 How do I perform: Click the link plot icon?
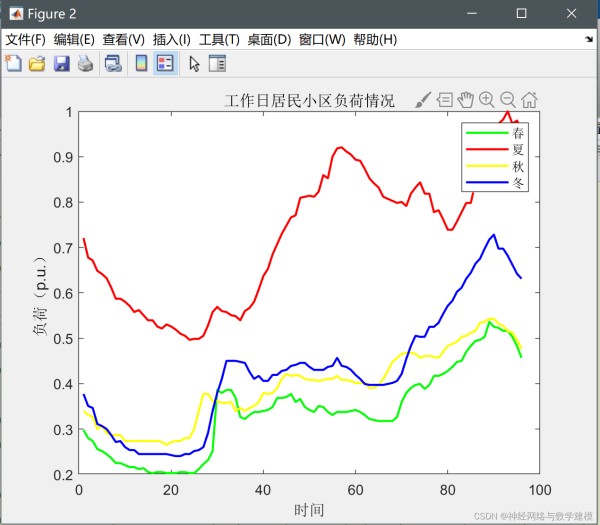click(x=113, y=63)
